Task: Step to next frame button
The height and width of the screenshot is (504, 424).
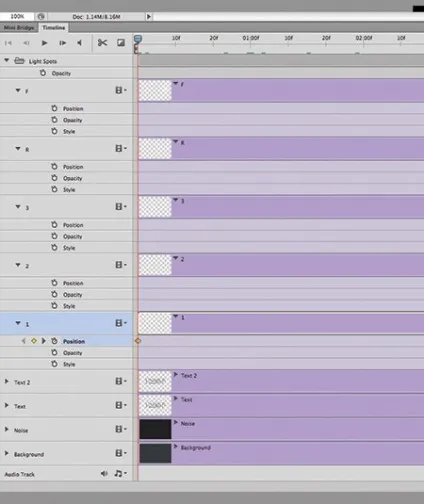Action: pyautogui.click(x=62, y=43)
